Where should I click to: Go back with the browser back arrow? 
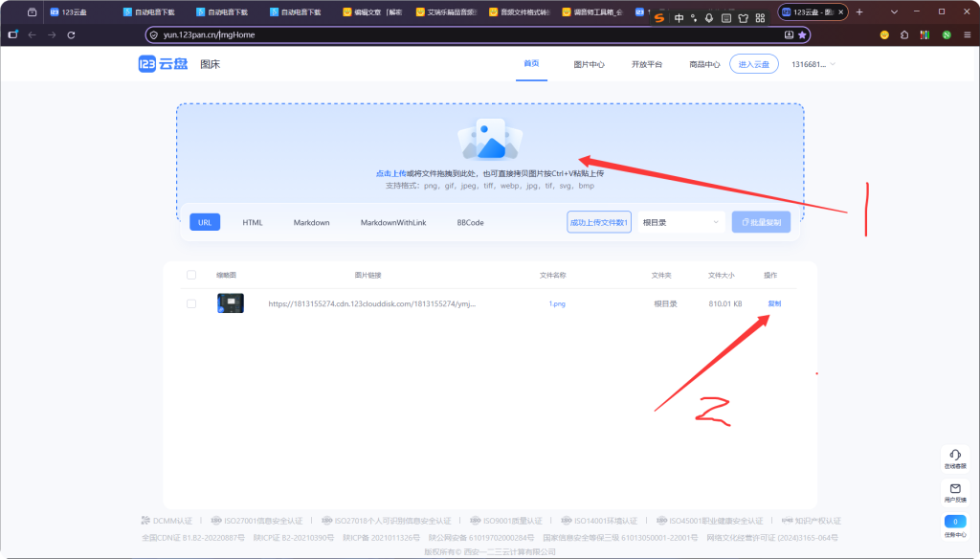click(32, 35)
